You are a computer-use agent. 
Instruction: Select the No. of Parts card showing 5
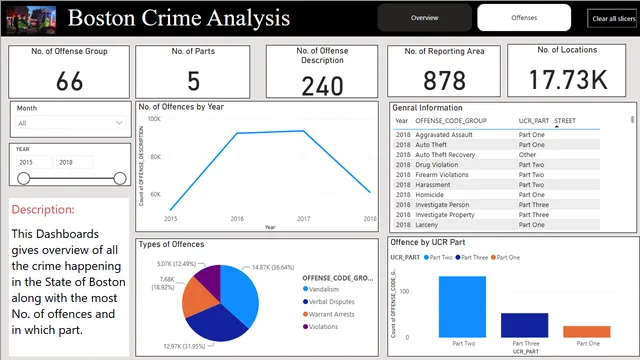[193, 71]
